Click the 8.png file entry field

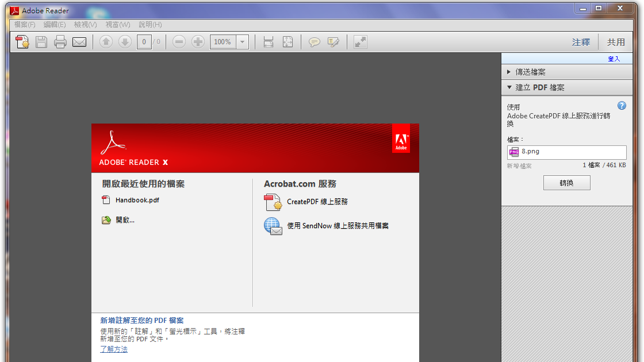(567, 152)
